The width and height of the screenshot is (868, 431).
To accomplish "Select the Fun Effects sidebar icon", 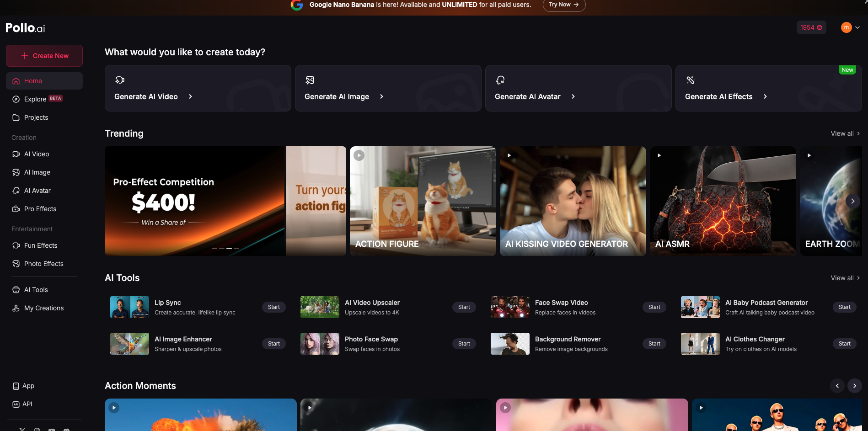I will [16, 245].
